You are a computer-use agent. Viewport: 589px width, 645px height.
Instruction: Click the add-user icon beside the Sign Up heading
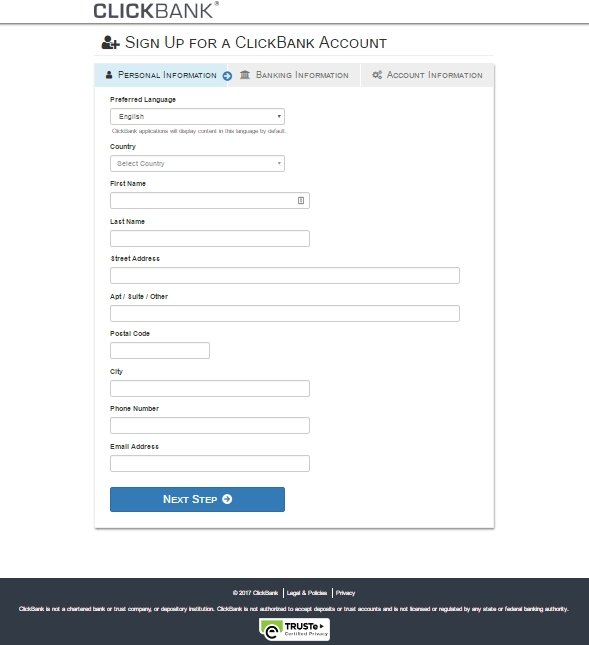110,42
